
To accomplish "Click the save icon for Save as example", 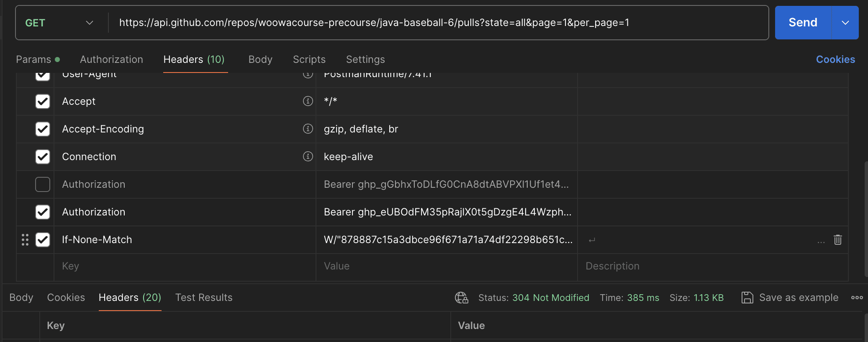I will (747, 298).
